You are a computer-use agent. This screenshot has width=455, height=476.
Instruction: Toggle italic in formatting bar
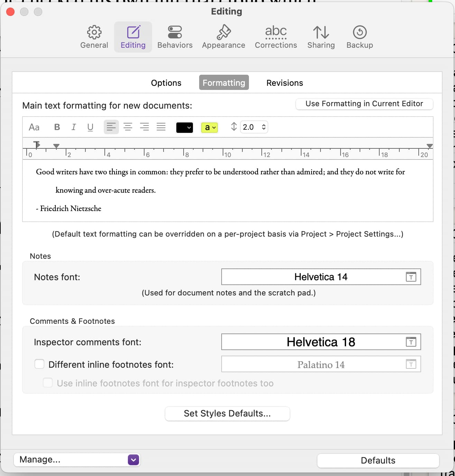[74, 127]
